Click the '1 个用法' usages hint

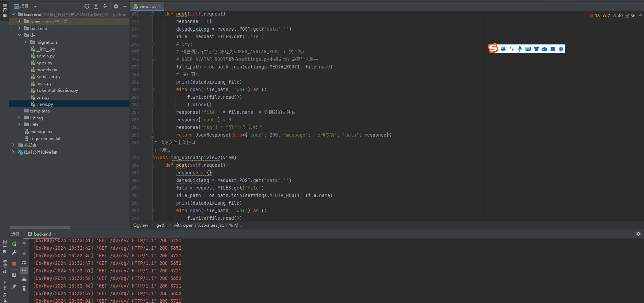tap(162, 150)
